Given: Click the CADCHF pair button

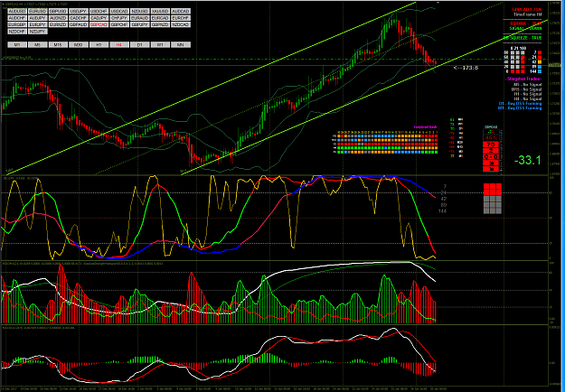Looking at the screenshot, I should click(x=79, y=18).
